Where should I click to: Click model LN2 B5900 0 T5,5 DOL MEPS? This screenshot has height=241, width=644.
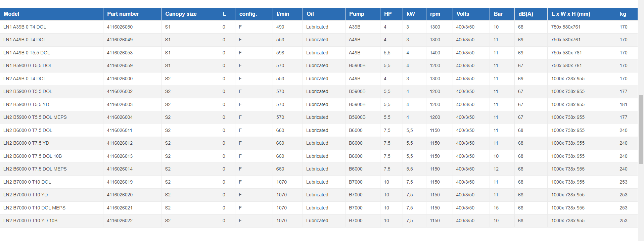click(35, 117)
